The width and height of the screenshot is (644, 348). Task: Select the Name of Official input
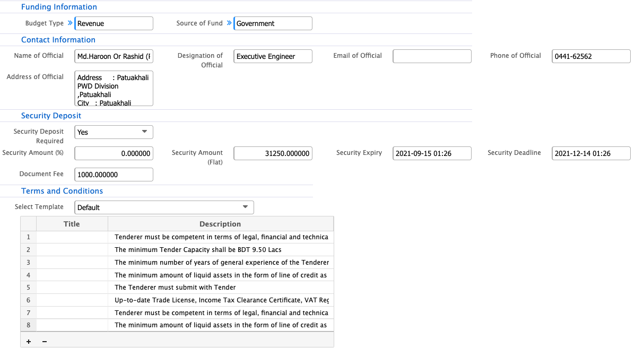tap(114, 56)
